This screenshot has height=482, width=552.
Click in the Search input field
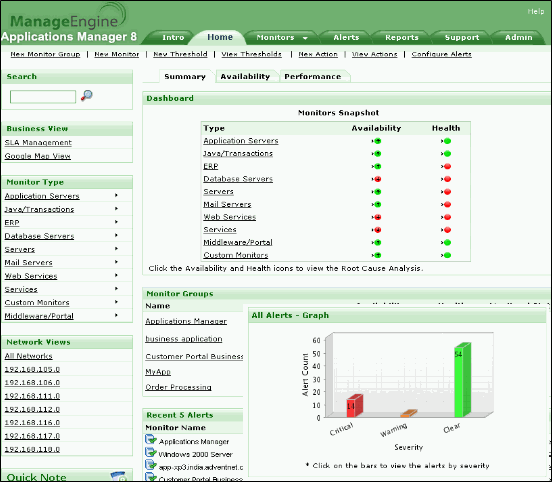[43, 96]
